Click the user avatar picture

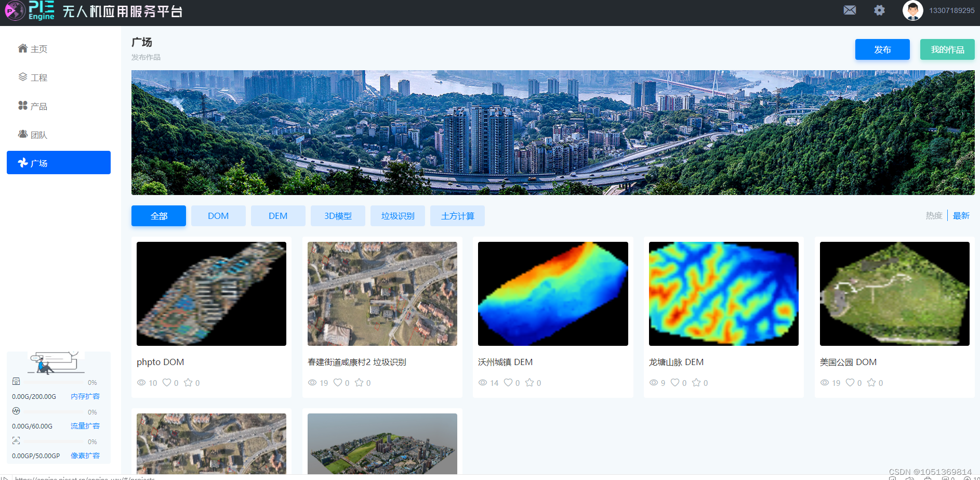[913, 10]
